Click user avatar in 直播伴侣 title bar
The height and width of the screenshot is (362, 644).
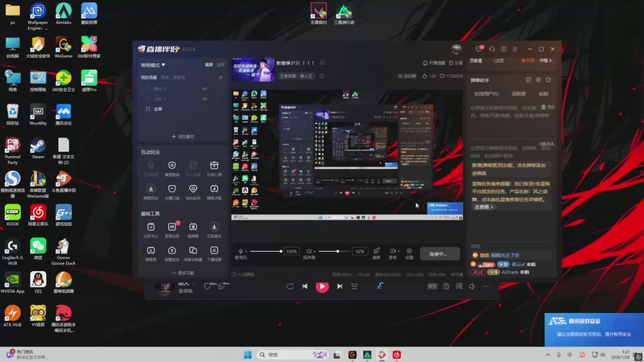[456, 49]
